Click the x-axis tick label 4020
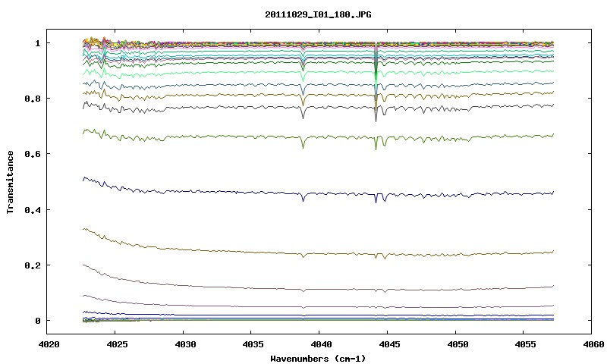The height and width of the screenshot is (364, 607). pos(49,344)
